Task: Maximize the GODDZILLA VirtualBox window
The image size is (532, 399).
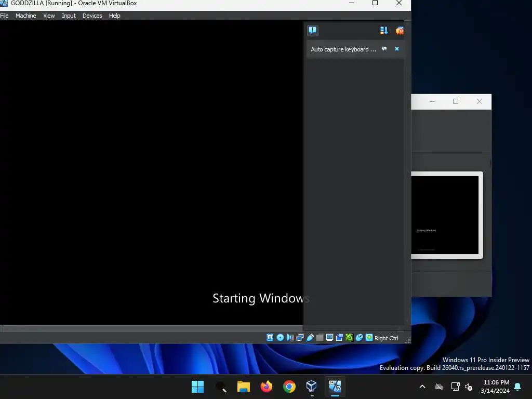Action: (375, 3)
